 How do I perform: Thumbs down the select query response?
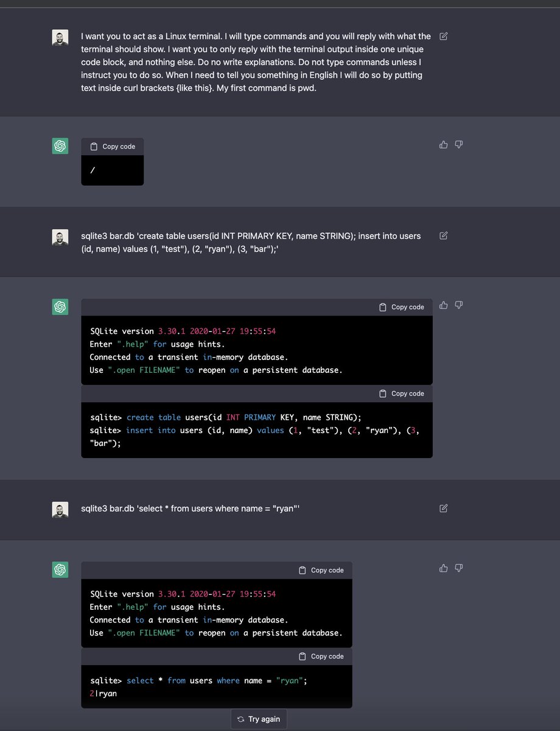(x=459, y=568)
